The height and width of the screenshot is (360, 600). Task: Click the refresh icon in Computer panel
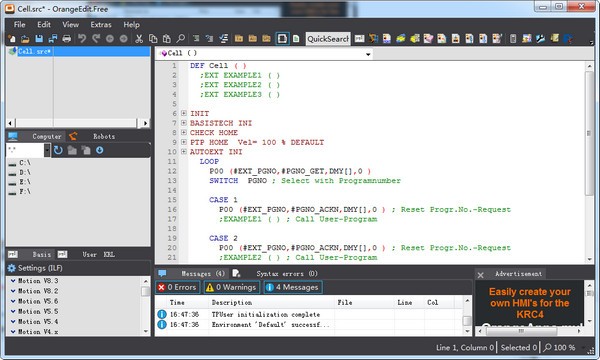tap(58, 150)
